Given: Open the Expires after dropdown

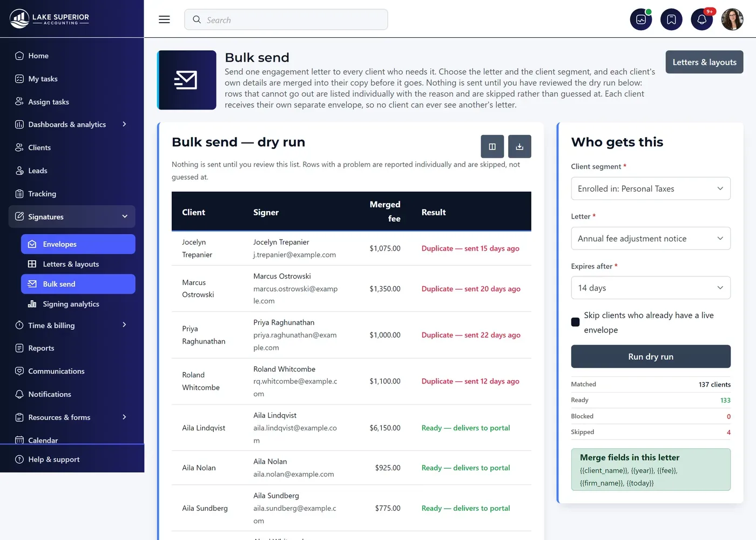Looking at the screenshot, I should coord(651,288).
